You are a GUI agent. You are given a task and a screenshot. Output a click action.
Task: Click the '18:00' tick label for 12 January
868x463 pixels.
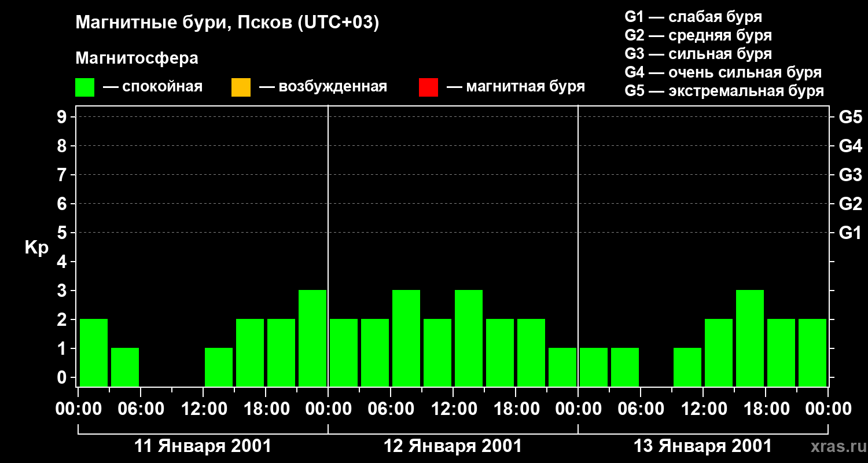click(x=516, y=409)
